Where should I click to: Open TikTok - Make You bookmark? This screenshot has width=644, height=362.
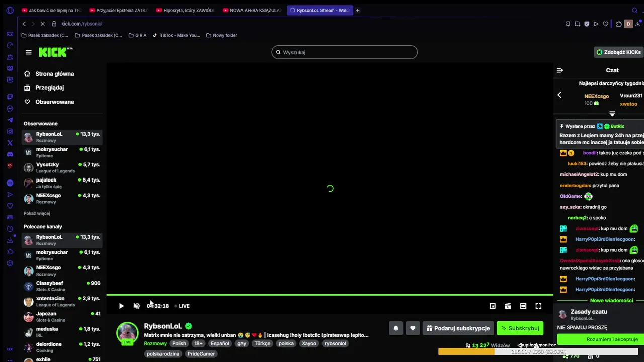point(176,35)
